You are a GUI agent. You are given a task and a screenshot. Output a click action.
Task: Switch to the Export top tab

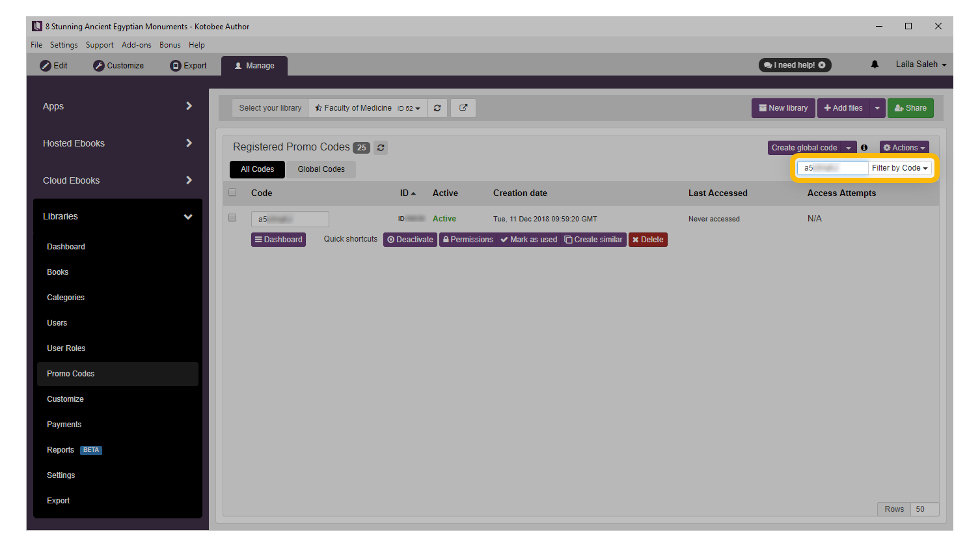pos(189,66)
